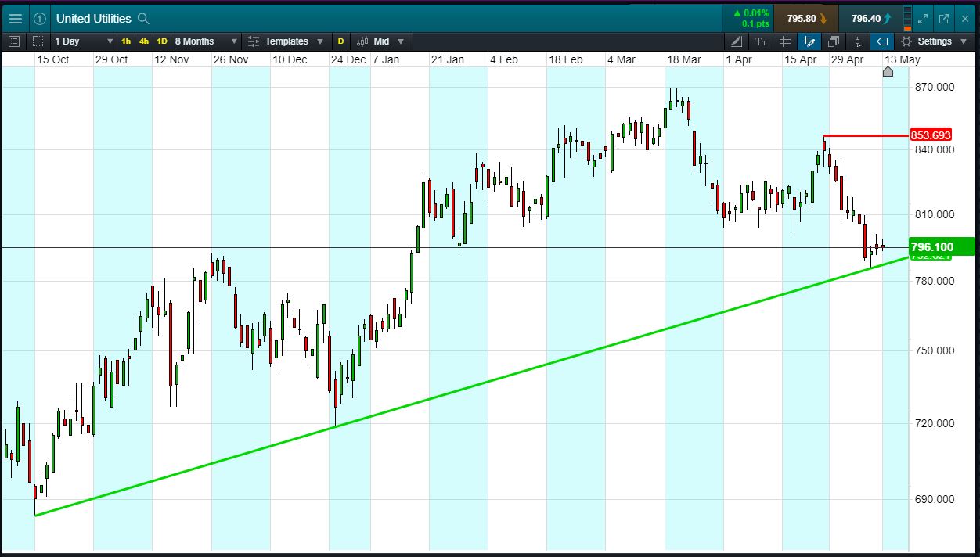The height and width of the screenshot is (557, 980).
Task: Click the green 796.100 current price label
Action: pos(942,247)
